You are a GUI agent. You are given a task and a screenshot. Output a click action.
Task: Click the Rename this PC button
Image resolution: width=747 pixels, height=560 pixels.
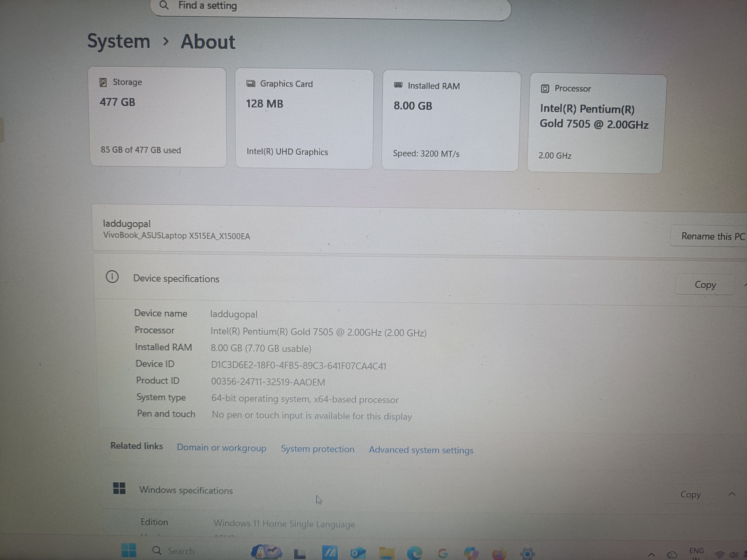(x=709, y=236)
